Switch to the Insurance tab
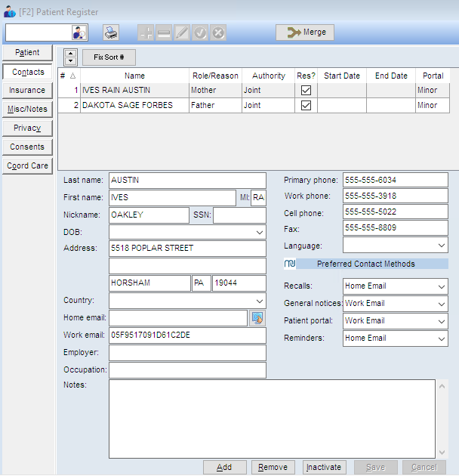This screenshot has width=459, height=476. 27,91
